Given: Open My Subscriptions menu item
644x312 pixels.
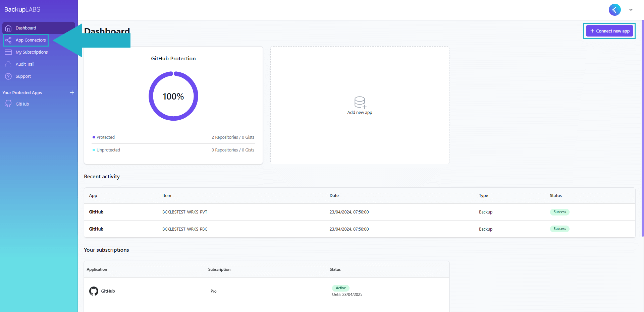Looking at the screenshot, I should point(39,52).
